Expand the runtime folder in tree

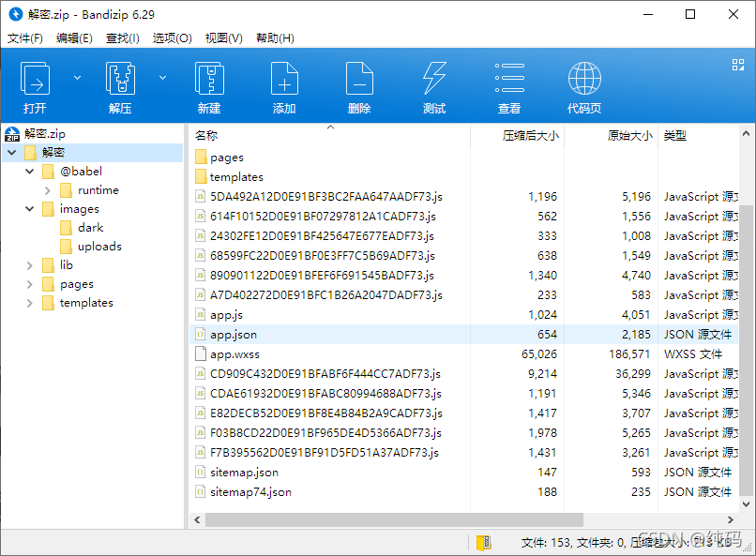[47, 190]
